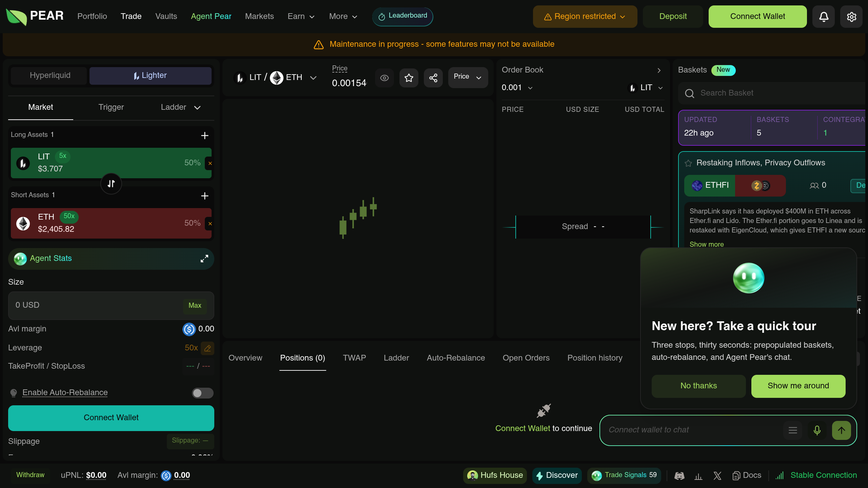The image size is (868, 488).
Task: Switch exchange to Hyperliquid
Action: point(49,76)
